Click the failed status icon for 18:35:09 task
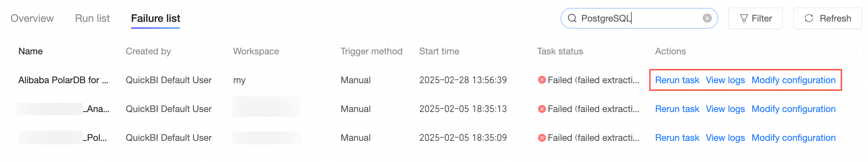The height and width of the screenshot is (162, 868). pyautogui.click(x=542, y=138)
